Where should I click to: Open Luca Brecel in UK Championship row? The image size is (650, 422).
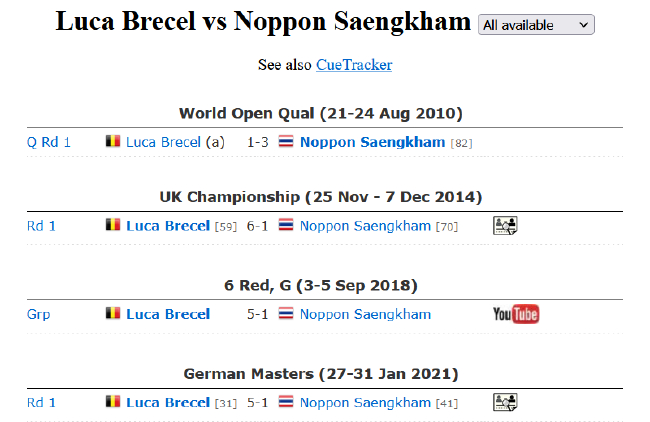click(x=168, y=226)
